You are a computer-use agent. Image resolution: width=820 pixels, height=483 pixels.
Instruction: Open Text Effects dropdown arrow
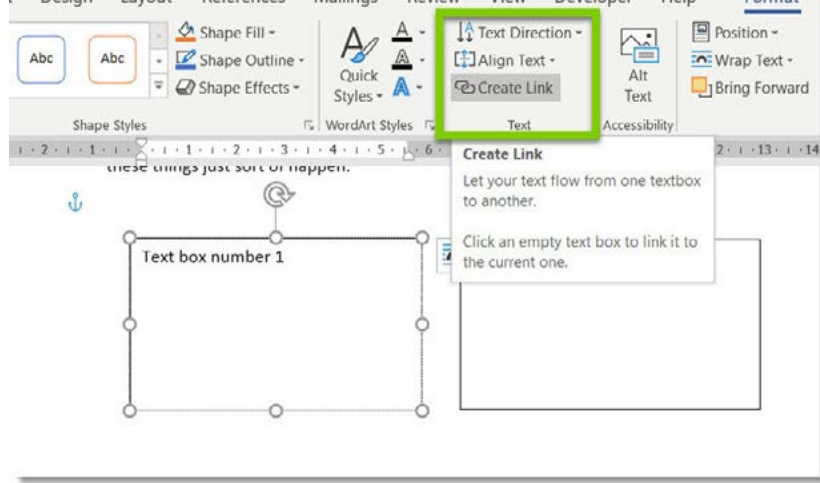click(x=419, y=88)
